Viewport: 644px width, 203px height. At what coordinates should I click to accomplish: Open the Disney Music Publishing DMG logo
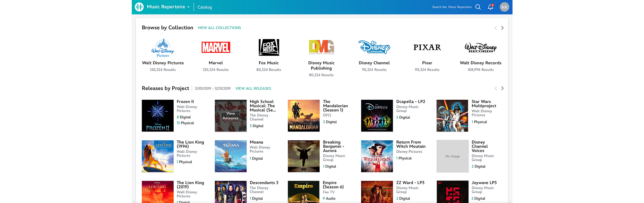pyautogui.click(x=322, y=47)
